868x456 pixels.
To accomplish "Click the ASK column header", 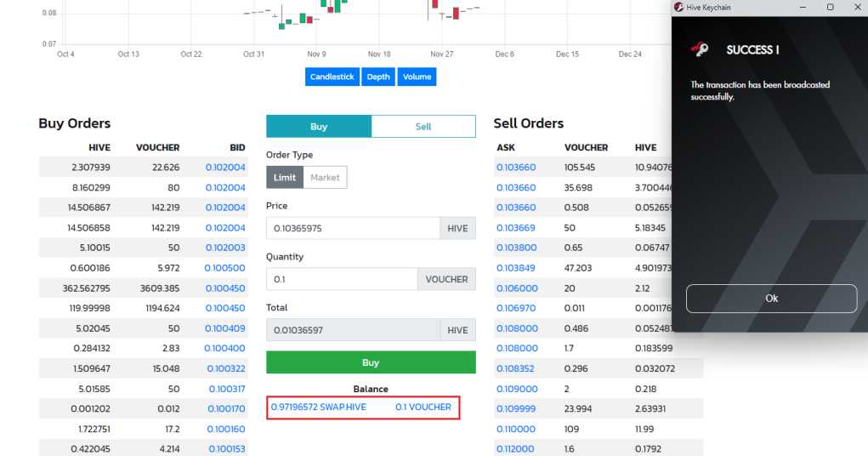I will pyautogui.click(x=506, y=147).
